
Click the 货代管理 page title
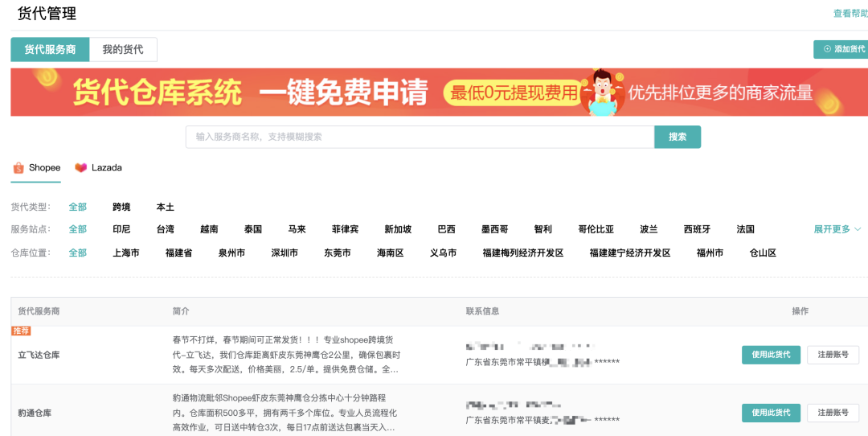[x=47, y=14]
